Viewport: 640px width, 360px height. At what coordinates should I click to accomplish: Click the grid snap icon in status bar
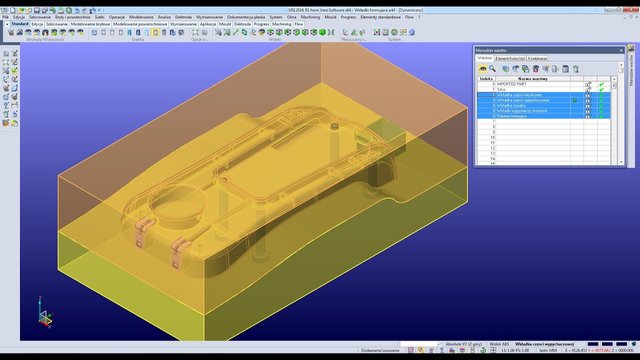tap(493, 350)
